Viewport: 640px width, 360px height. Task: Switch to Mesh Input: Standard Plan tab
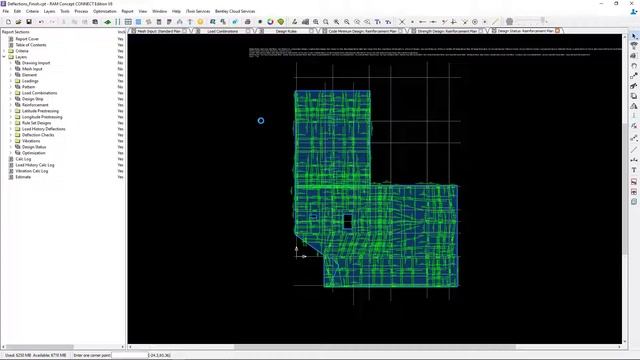[159, 31]
